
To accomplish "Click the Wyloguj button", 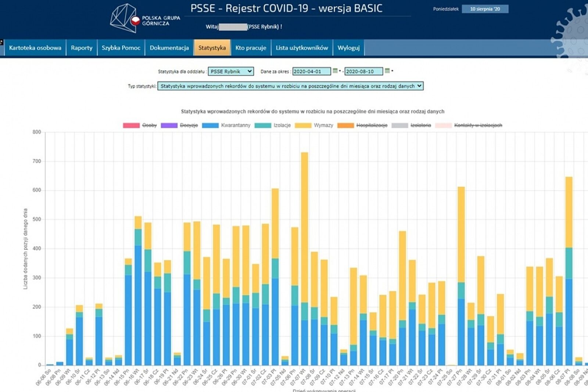I will [348, 48].
